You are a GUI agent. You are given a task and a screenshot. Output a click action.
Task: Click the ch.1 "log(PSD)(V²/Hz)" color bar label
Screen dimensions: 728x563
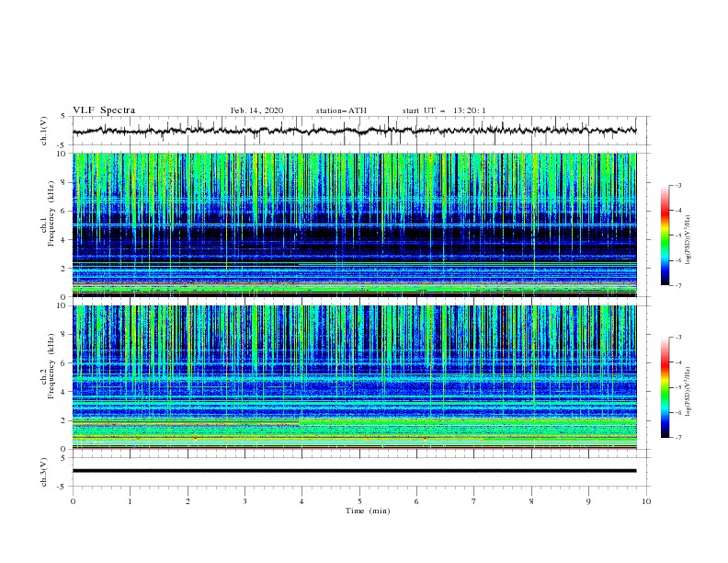click(688, 240)
